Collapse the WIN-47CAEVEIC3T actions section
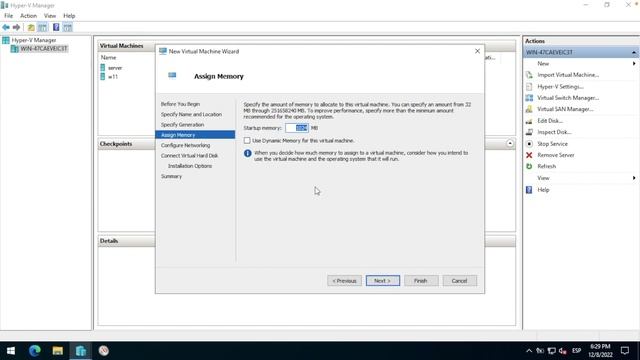The height and width of the screenshot is (360, 640). [633, 52]
